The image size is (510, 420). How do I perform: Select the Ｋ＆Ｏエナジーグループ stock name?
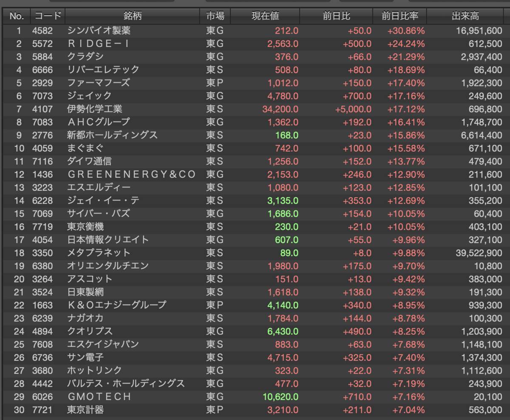pyautogui.click(x=117, y=305)
